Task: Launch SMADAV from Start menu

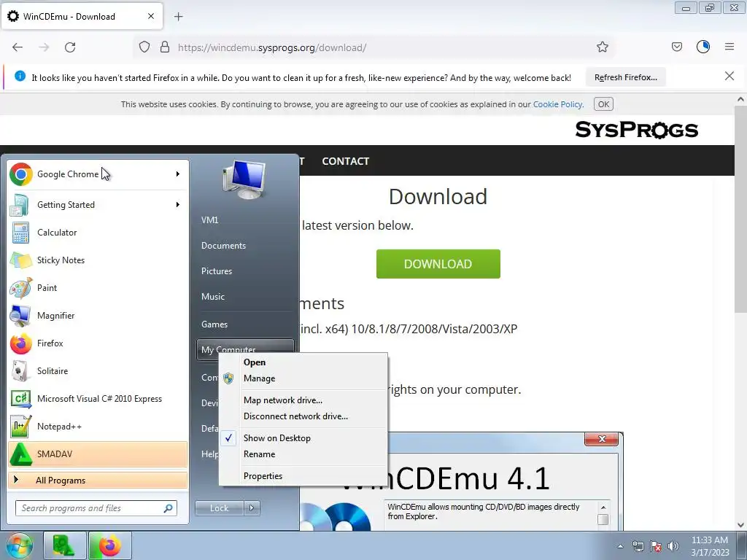Action: coord(98,454)
